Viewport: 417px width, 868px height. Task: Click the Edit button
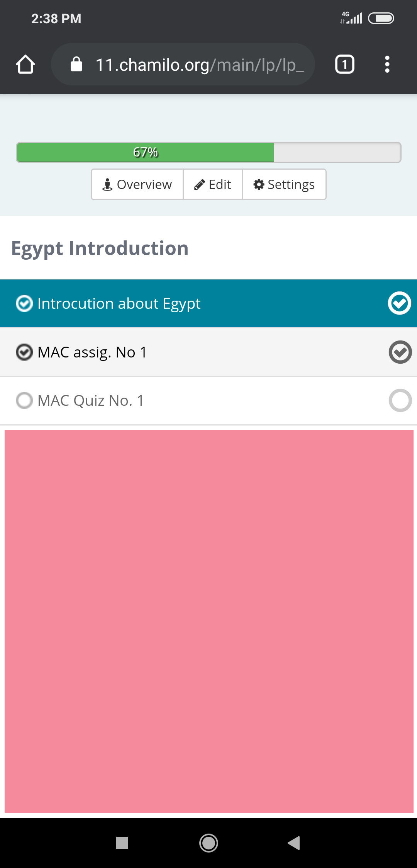(x=212, y=184)
